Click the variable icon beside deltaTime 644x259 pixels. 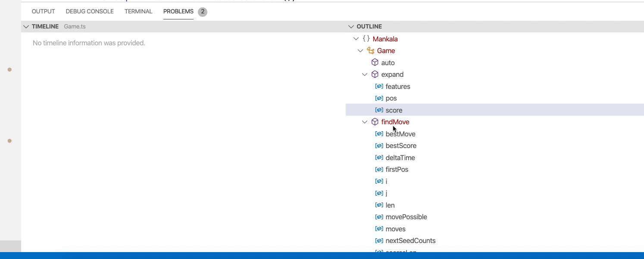click(x=379, y=158)
